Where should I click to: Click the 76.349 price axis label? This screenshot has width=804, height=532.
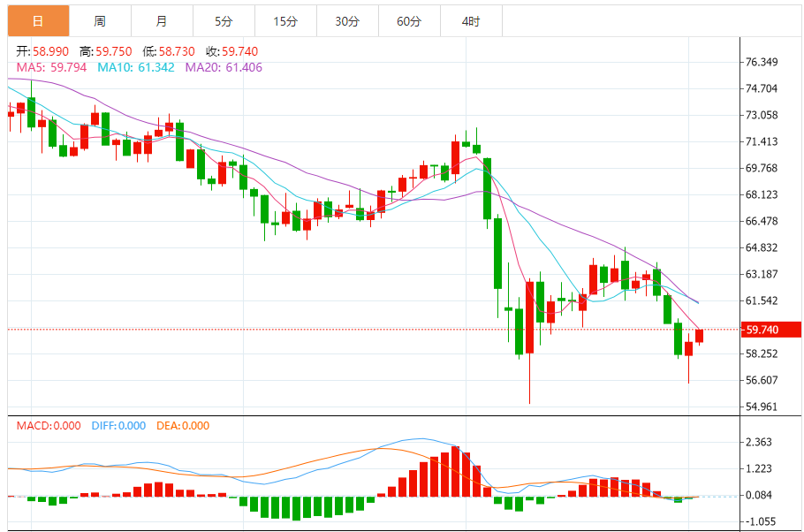761,62
